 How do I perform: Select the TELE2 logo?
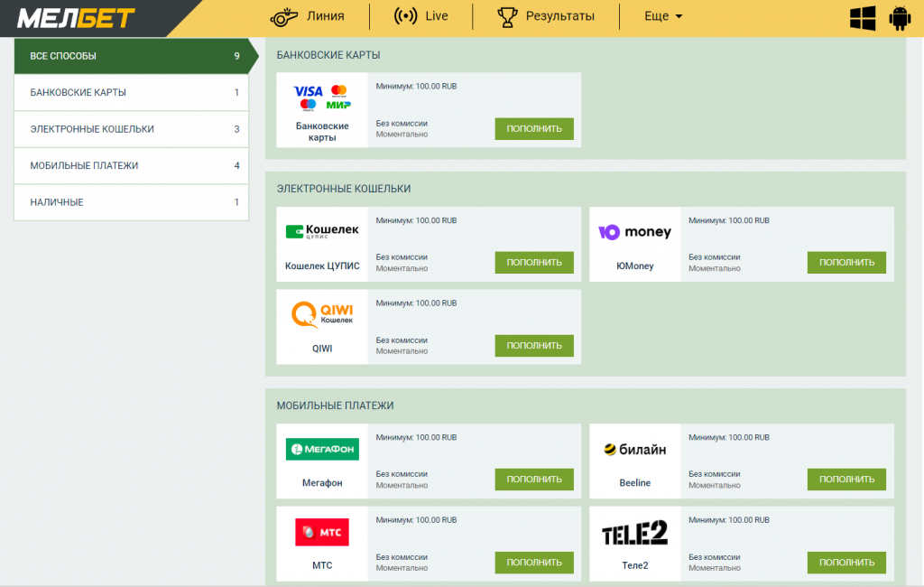[634, 532]
